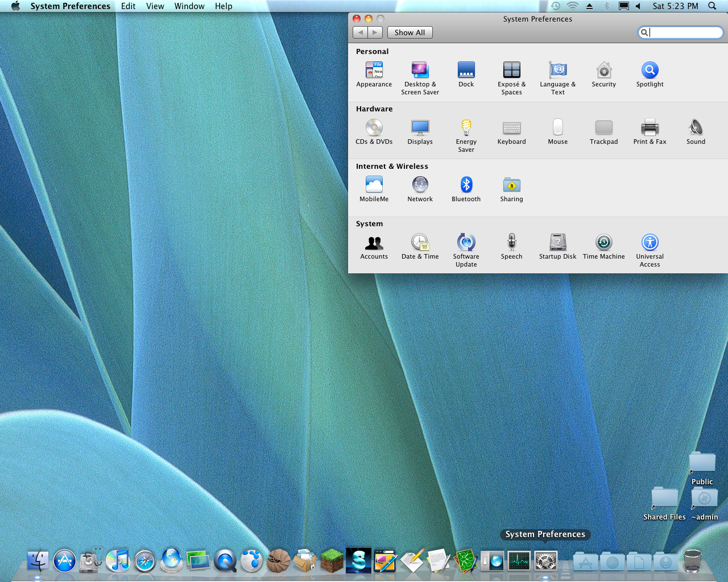
Task: Open the Window menu
Action: tap(189, 6)
